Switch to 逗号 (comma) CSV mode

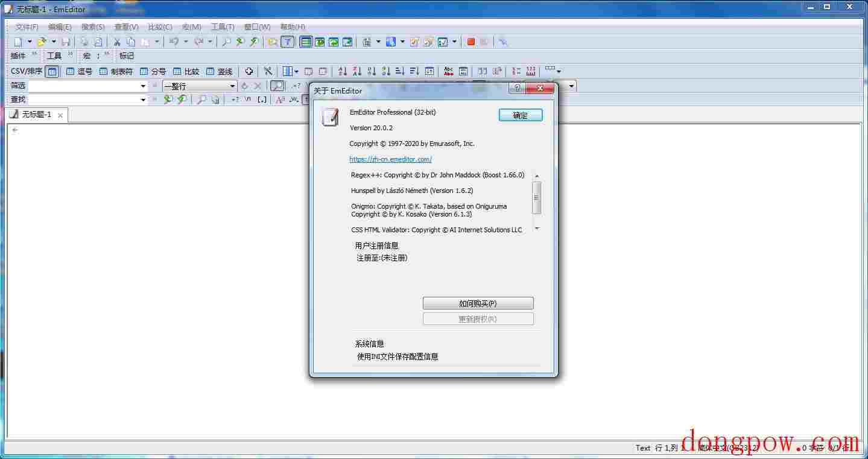(79, 71)
